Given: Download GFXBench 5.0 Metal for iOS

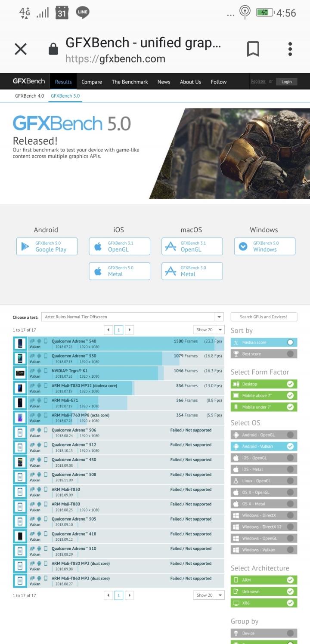Looking at the screenshot, I should (x=120, y=271).
